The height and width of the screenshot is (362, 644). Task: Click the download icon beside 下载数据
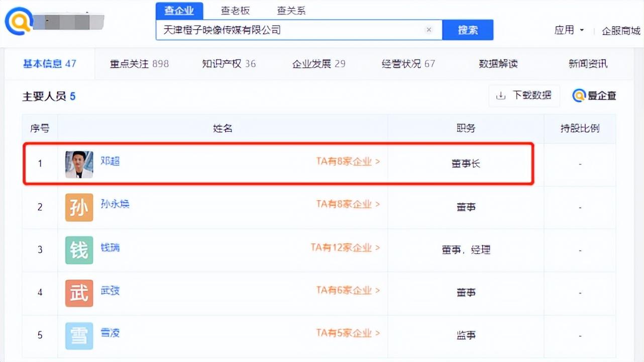point(501,96)
